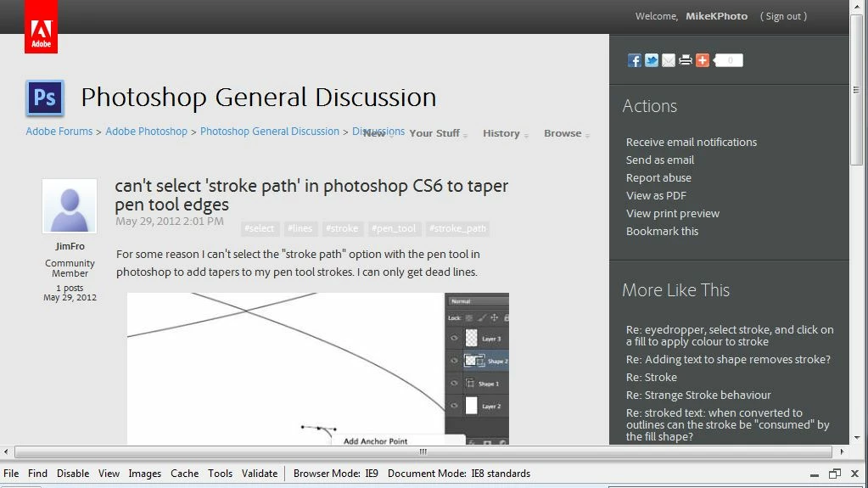Image resolution: width=868 pixels, height=488 pixels.
Task: Open the Disable menu
Action: point(73,474)
